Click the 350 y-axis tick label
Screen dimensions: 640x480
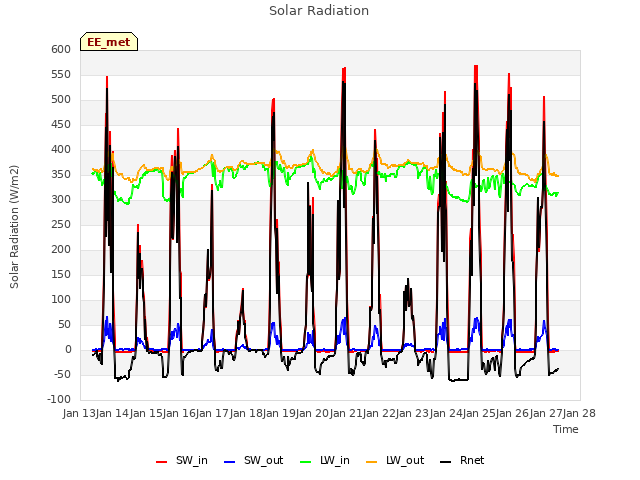point(61,174)
